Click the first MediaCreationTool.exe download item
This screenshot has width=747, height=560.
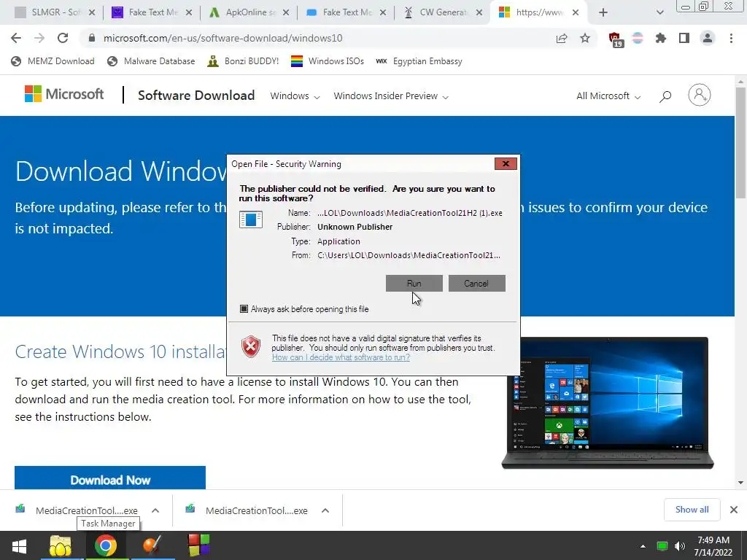click(x=79, y=510)
